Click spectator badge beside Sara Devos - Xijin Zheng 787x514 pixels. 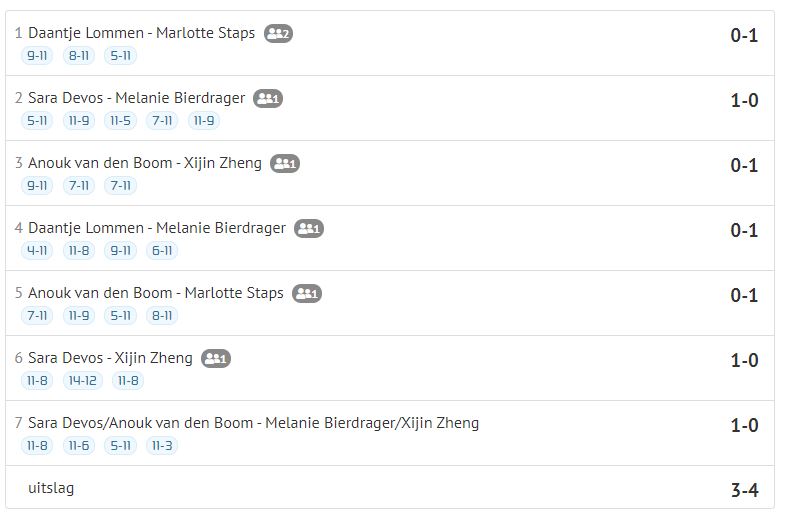pos(216,358)
